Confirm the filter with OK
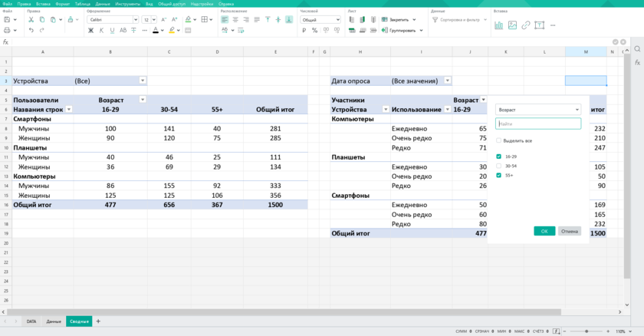Screen dimensions: 644x336 [544, 231]
